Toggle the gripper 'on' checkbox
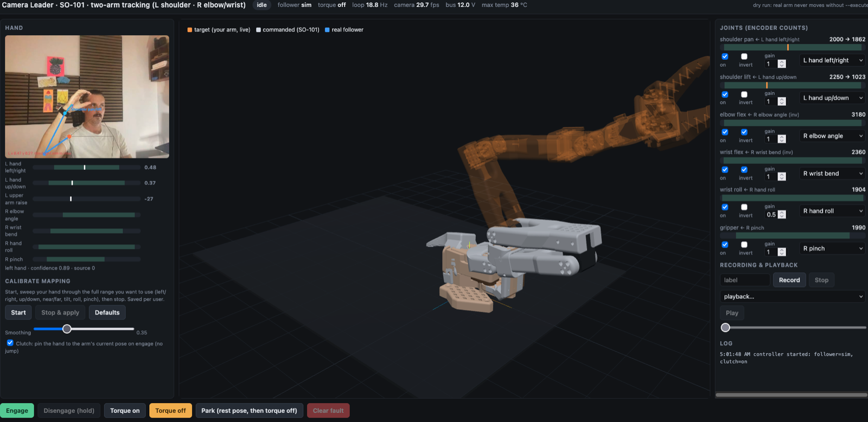This screenshot has height=422, width=868. [725, 245]
